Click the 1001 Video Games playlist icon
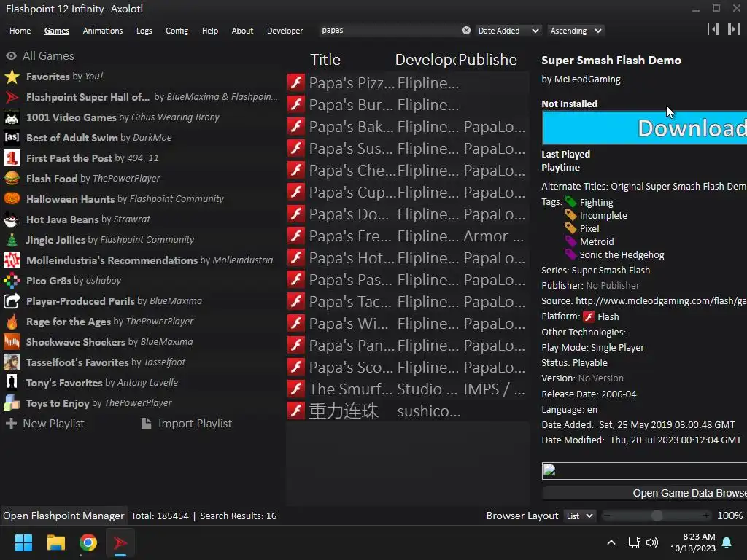 coord(12,117)
